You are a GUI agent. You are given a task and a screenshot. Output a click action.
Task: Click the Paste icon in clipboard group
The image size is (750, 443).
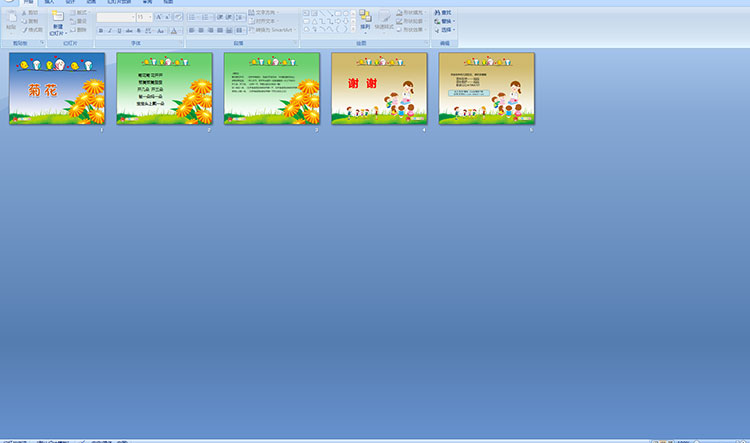click(11, 22)
